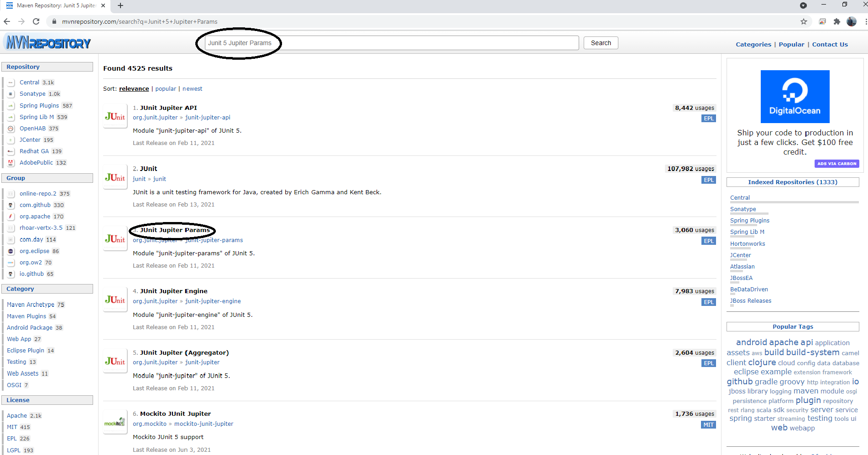The height and width of the screenshot is (455, 868).
Task: Open browser extensions puzzle icon
Action: 837,21
